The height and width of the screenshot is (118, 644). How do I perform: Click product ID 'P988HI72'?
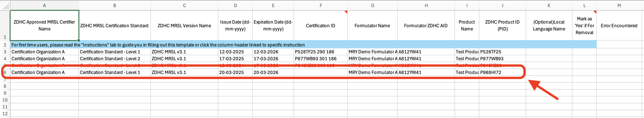pos(502,72)
